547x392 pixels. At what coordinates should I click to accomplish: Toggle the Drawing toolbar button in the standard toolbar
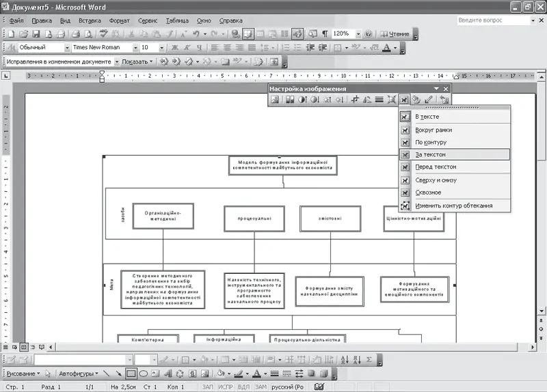(297, 33)
